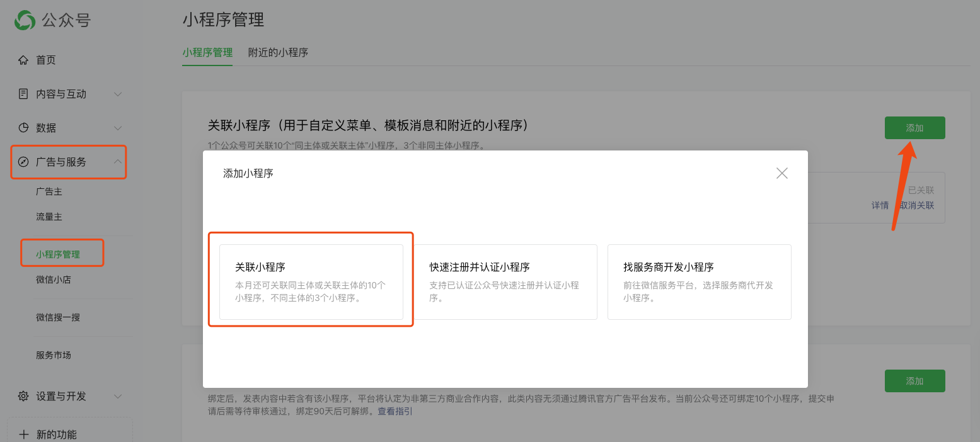Open 微信小店 in the sidebar
This screenshot has width=980, height=442.
click(x=54, y=280)
